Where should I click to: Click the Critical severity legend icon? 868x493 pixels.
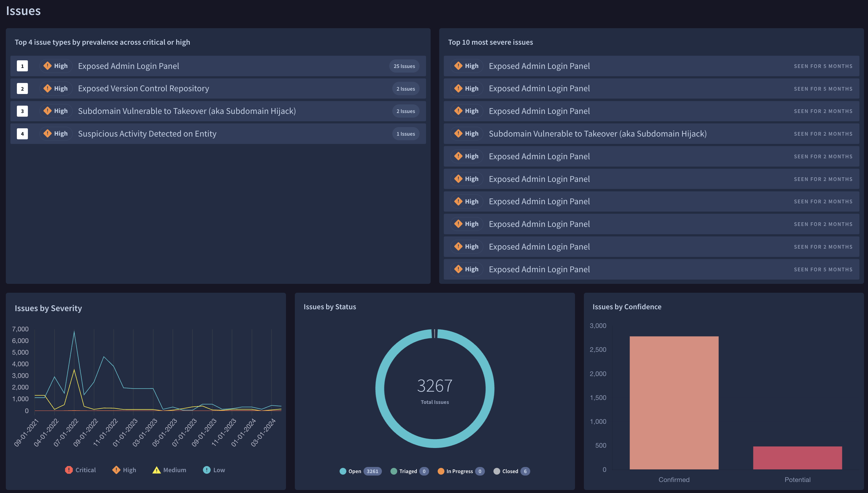(69, 470)
